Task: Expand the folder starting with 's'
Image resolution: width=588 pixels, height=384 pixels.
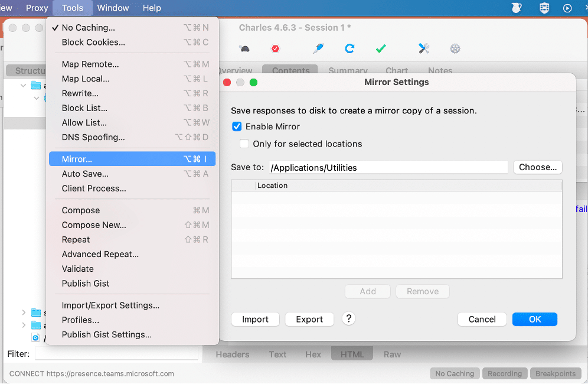Action: coord(24,312)
